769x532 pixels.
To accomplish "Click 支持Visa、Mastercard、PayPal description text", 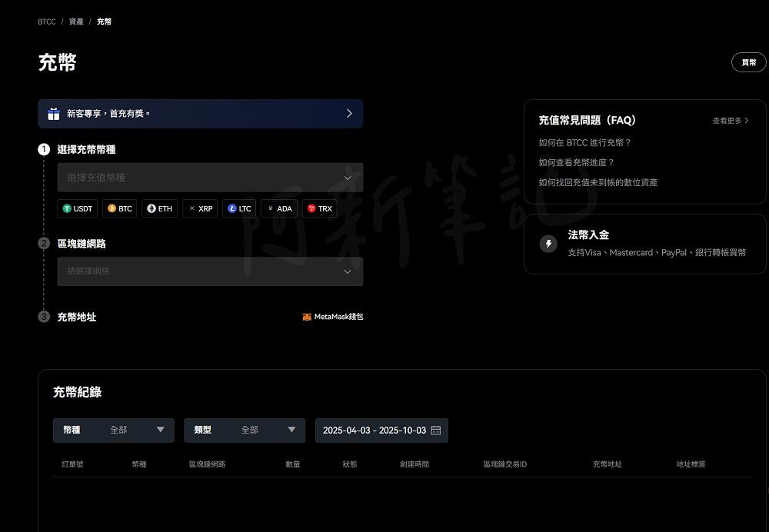I will coord(657,252).
